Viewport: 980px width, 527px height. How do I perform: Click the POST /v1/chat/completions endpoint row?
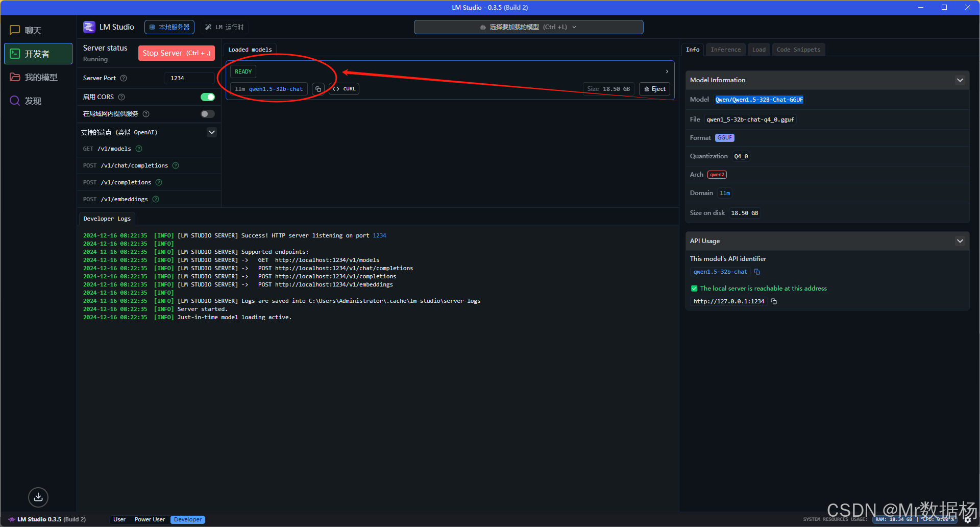149,165
